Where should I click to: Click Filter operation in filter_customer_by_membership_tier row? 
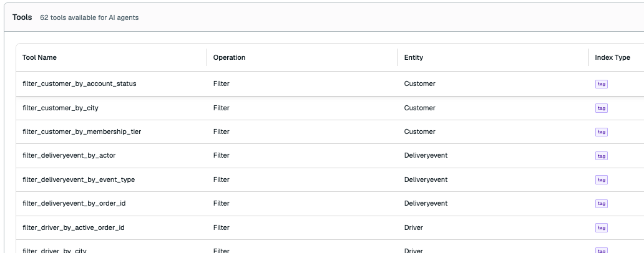coord(222,131)
